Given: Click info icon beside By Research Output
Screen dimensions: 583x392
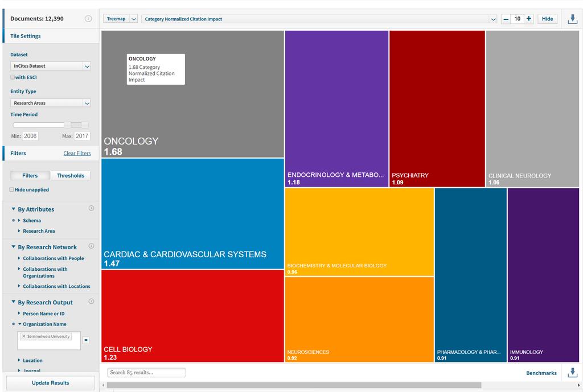Looking at the screenshot, I should pos(91,302).
